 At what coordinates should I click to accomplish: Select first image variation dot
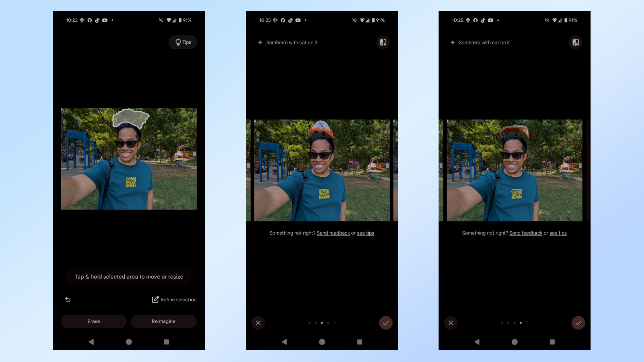click(309, 323)
